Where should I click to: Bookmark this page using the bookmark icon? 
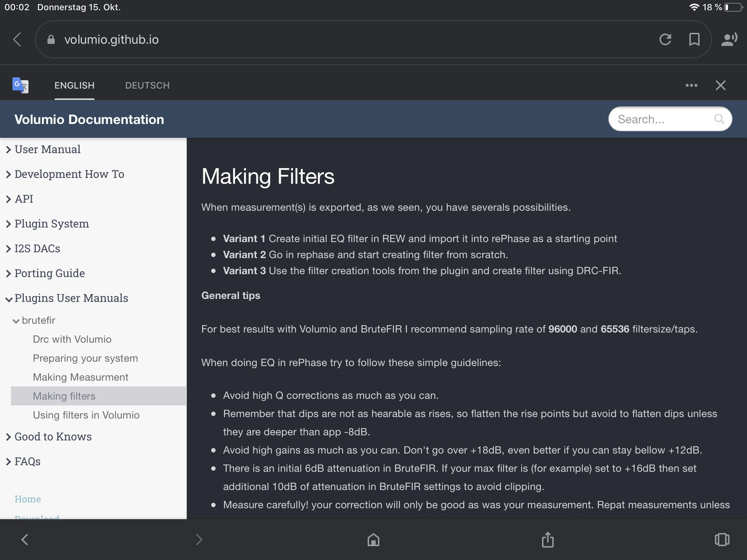tap(694, 39)
